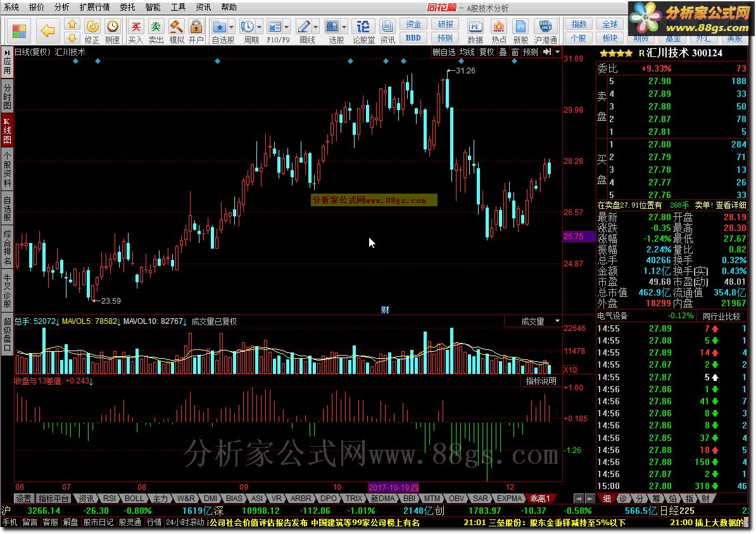Select the BOLL indicator tab
This screenshot has width=756, height=534.
(x=134, y=499)
